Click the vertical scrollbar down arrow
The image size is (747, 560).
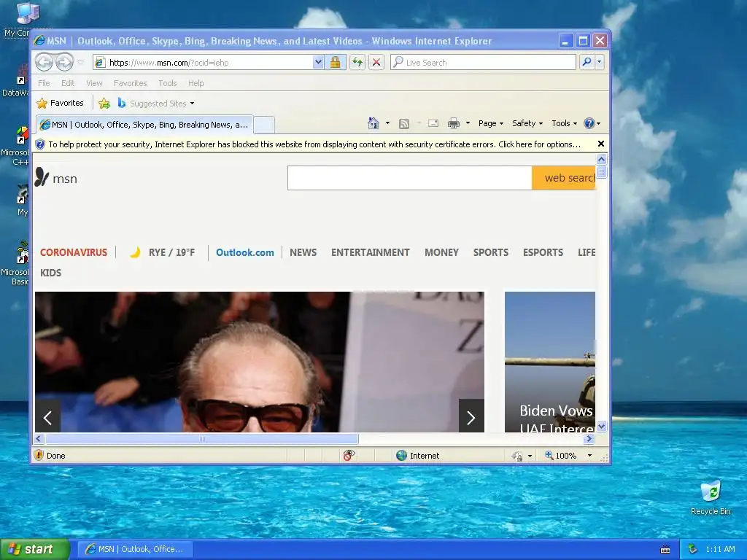601,426
